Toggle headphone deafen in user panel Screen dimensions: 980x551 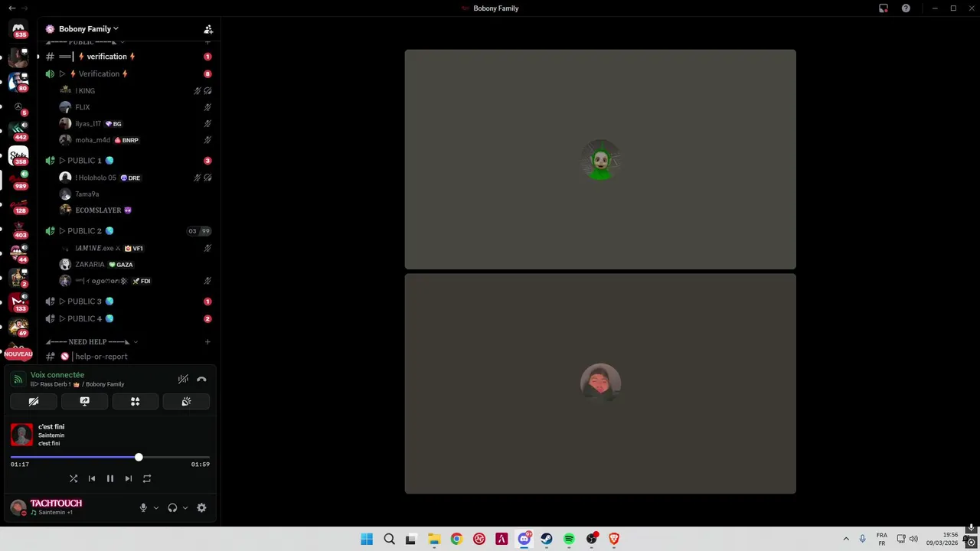tap(172, 507)
